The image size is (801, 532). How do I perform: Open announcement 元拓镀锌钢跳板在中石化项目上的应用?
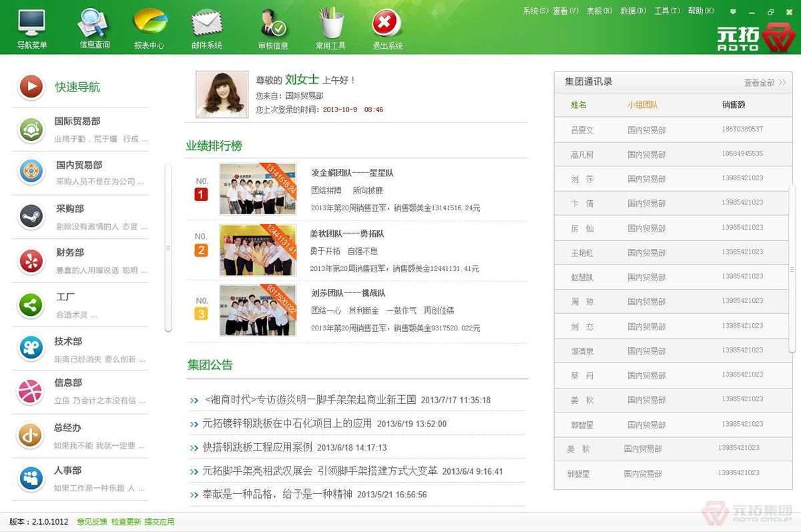(x=287, y=423)
